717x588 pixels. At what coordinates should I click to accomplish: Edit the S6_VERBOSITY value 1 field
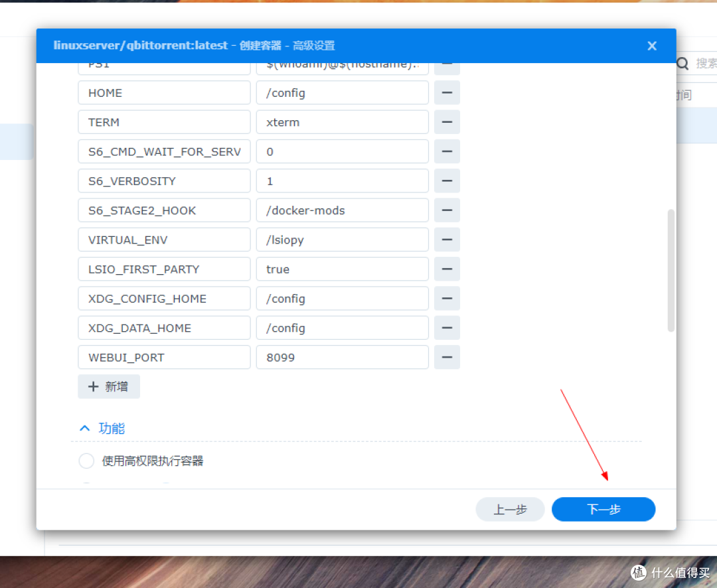pyautogui.click(x=342, y=181)
